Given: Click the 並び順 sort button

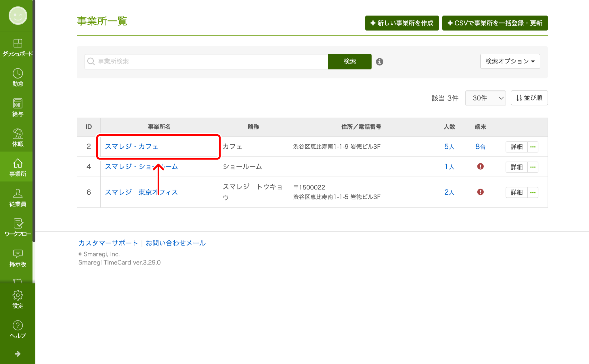Looking at the screenshot, I should tap(529, 98).
